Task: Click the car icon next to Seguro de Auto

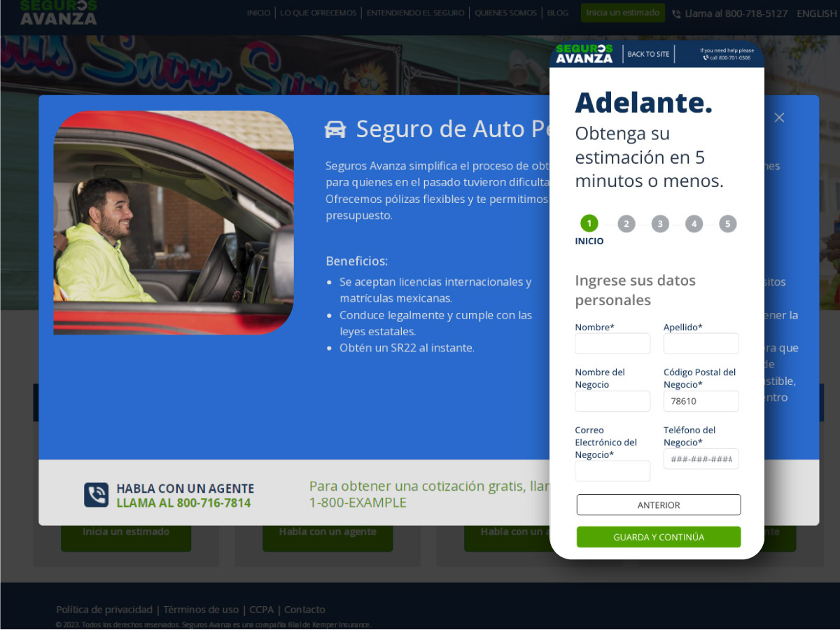Action: click(x=335, y=129)
